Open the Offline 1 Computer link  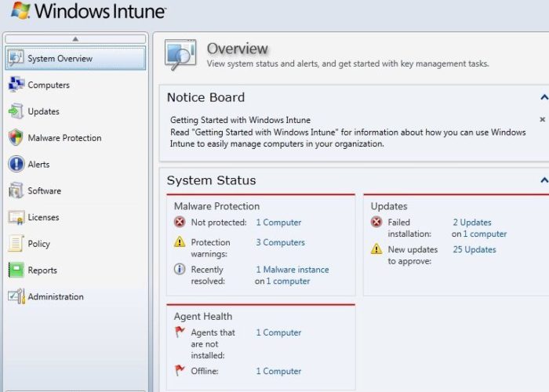(278, 371)
